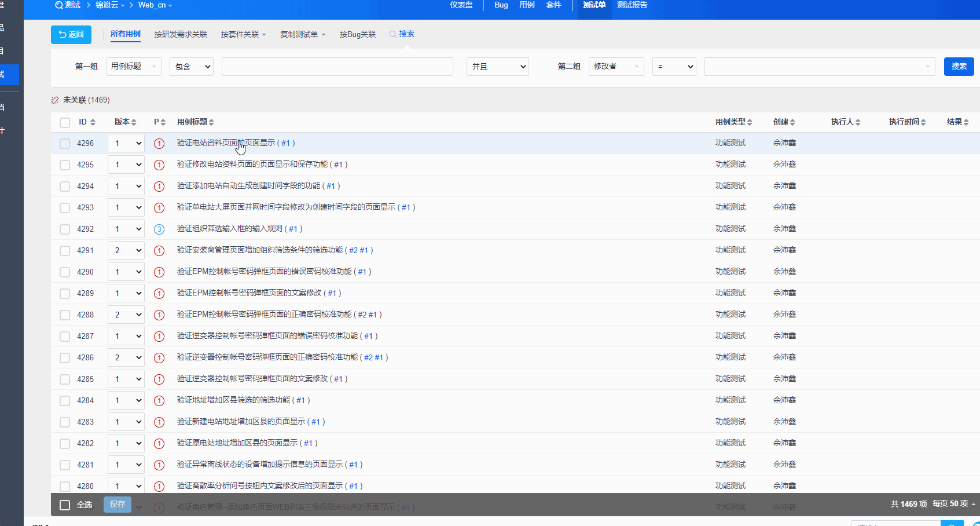Click the sort arrows in ID column header

tap(93, 122)
